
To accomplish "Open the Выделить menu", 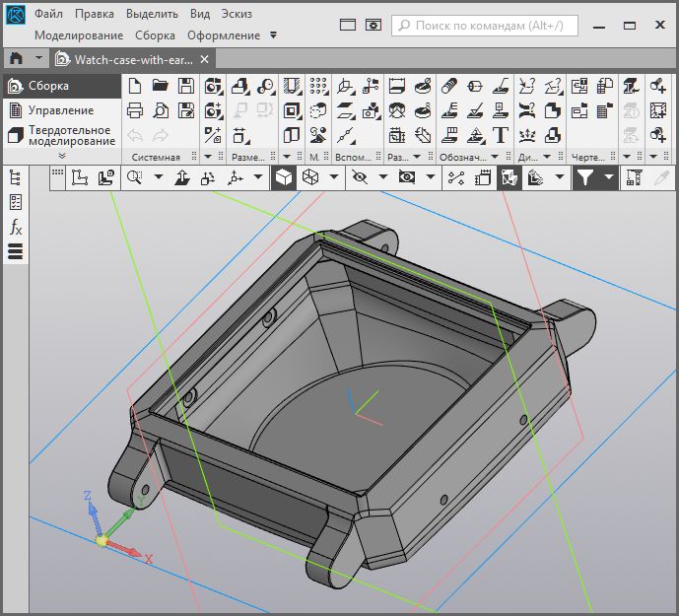I will tap(152, 14).
